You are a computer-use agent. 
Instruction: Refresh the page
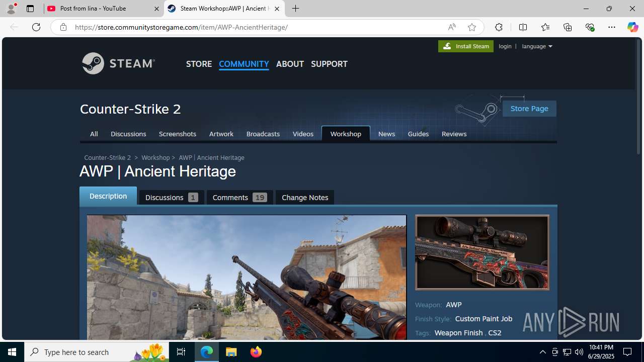tap(36, 27)
